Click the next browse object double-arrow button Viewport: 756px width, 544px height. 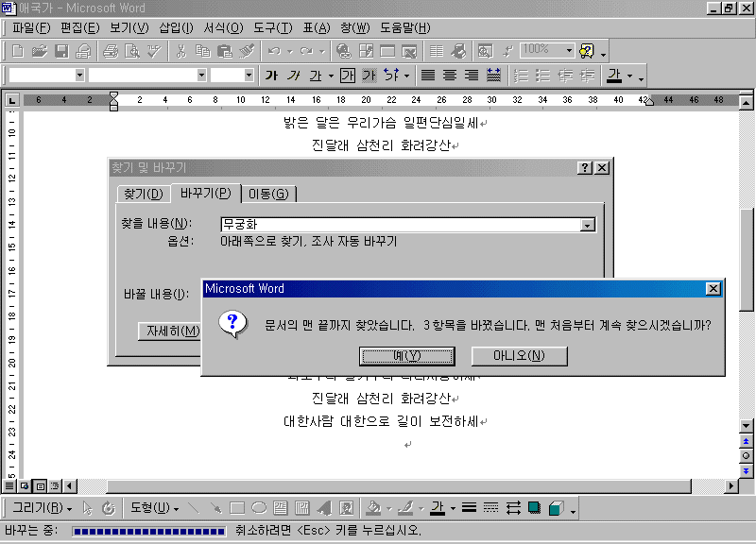pos(746,470)
